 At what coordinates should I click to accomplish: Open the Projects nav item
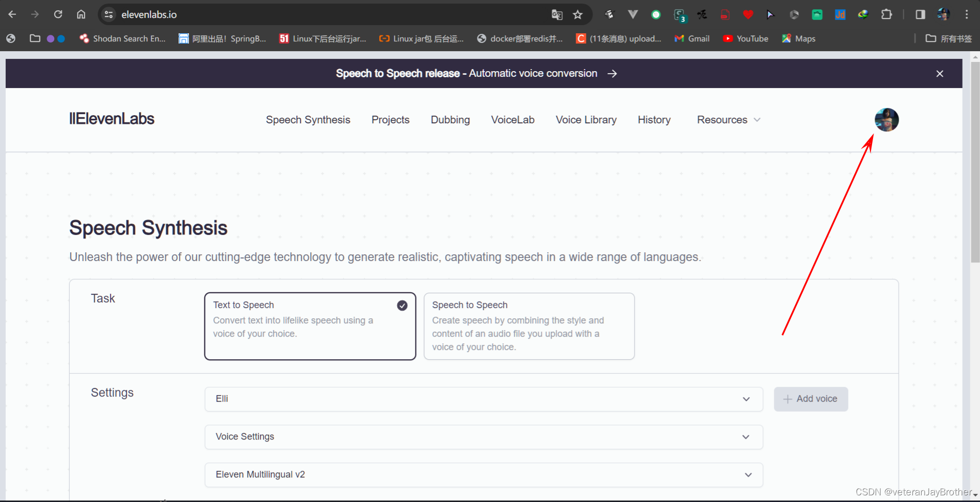(x=390, y=120)
